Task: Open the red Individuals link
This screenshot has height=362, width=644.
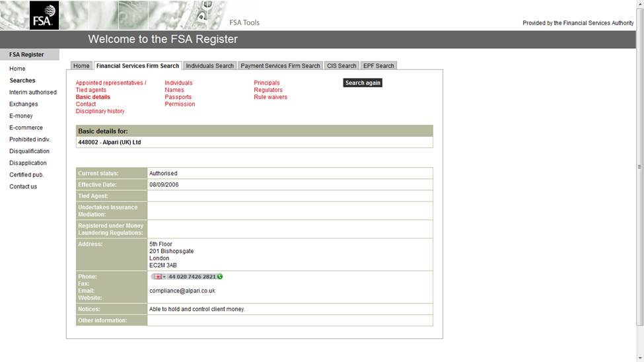Action: pos(178,83)
